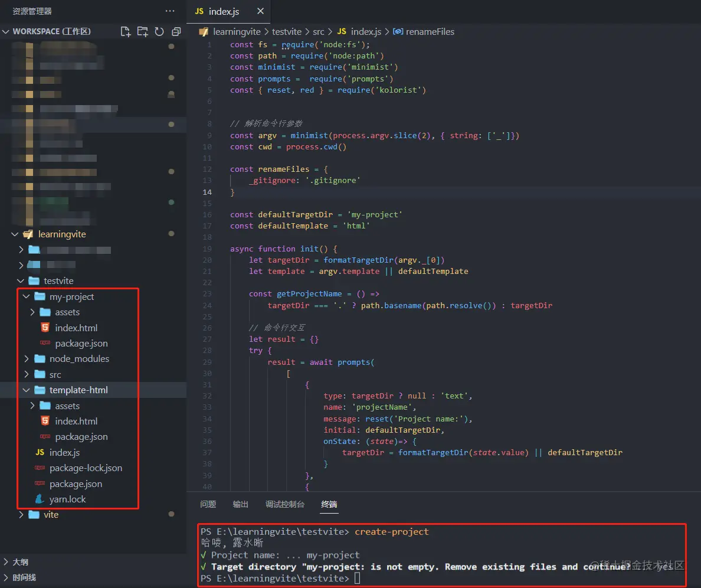The width and height of the screenshot is (701, 588).
Task: Collapse all folders using the collapse icon
Action: pyautogui.click(x=176, y=32)
